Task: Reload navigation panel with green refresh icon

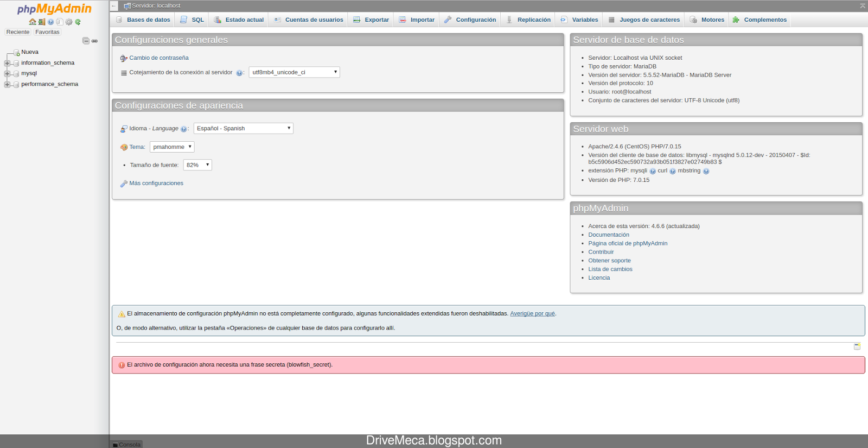Action: pos(78,22)
